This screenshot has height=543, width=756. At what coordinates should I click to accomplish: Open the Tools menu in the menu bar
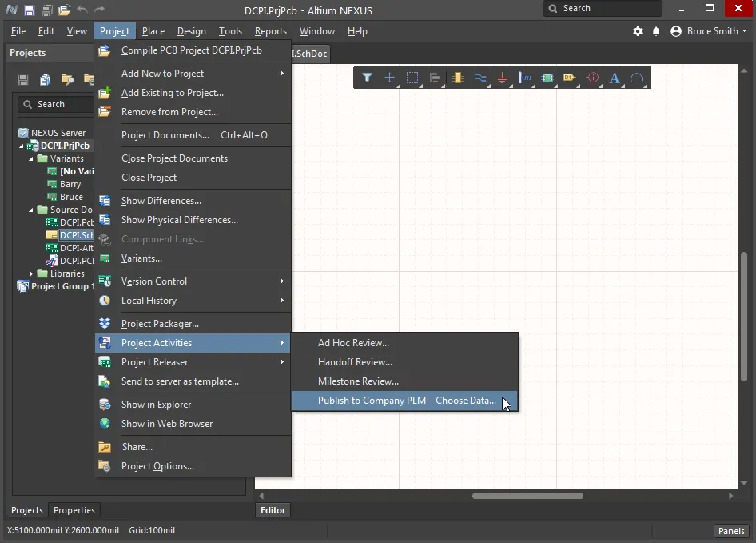coord(230,31)
